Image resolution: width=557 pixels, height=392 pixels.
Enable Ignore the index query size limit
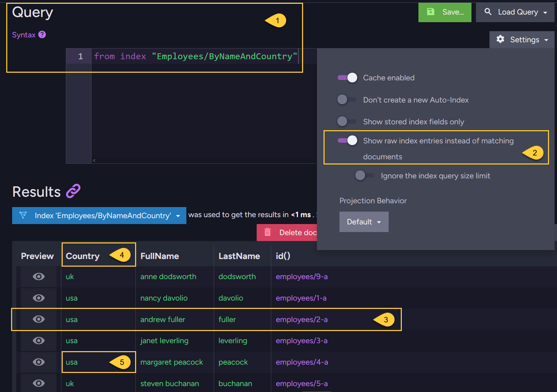click(365, 175)
